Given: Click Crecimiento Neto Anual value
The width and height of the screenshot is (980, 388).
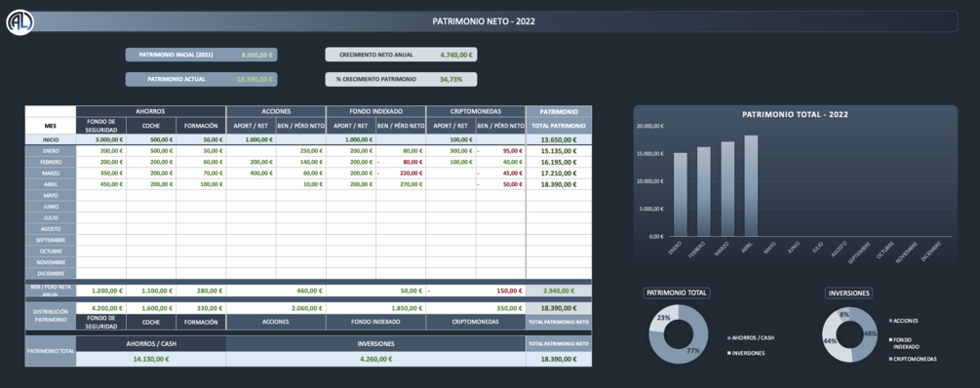Looking at the screenshot, I should pyautogui.click(x=455, y=55).
